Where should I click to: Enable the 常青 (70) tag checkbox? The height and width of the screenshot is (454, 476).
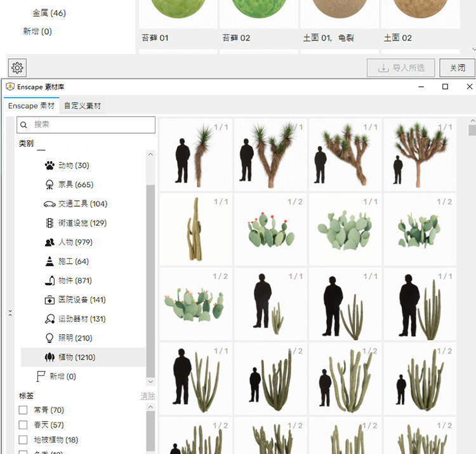(x=23, y=410)
